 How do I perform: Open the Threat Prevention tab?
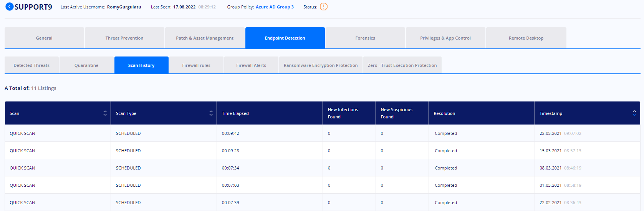(124, 38)
